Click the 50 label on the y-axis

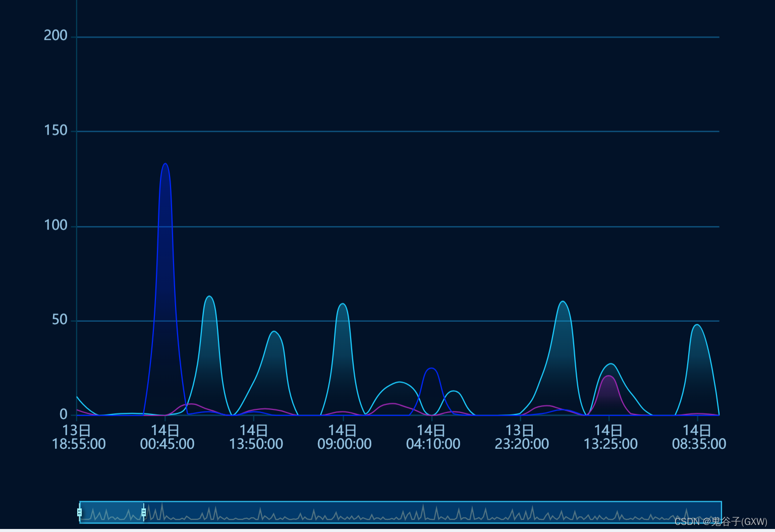click(x=61, y=320)
